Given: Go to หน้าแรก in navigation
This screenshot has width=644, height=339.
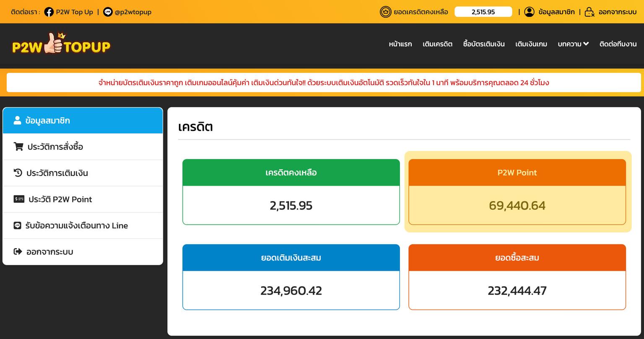Looking at the screenshot, I should [x=400, y=44].
